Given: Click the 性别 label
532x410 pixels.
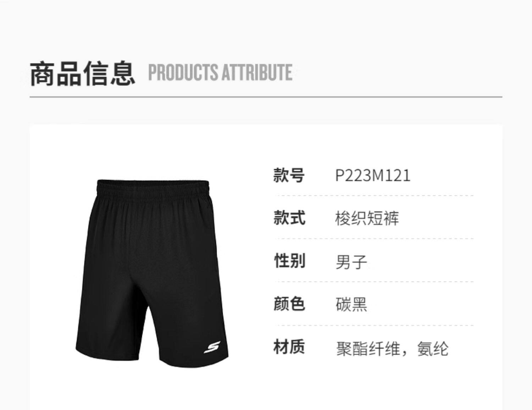Looking at the screenshot, I should tap(289, 261).
